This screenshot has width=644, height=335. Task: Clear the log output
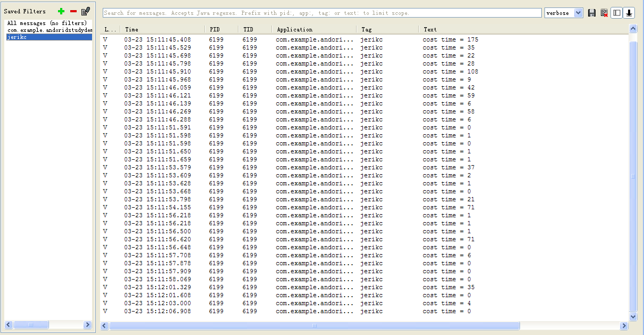pos(604,13)
